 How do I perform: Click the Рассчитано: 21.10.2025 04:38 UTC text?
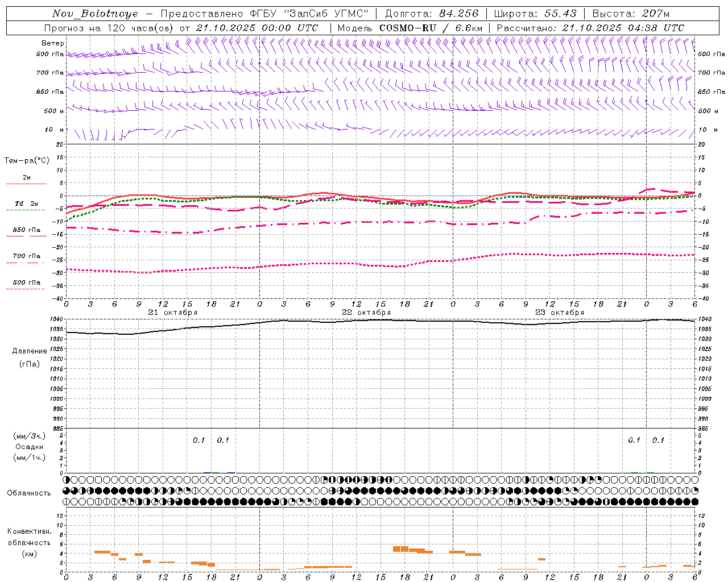pos(590,28)
